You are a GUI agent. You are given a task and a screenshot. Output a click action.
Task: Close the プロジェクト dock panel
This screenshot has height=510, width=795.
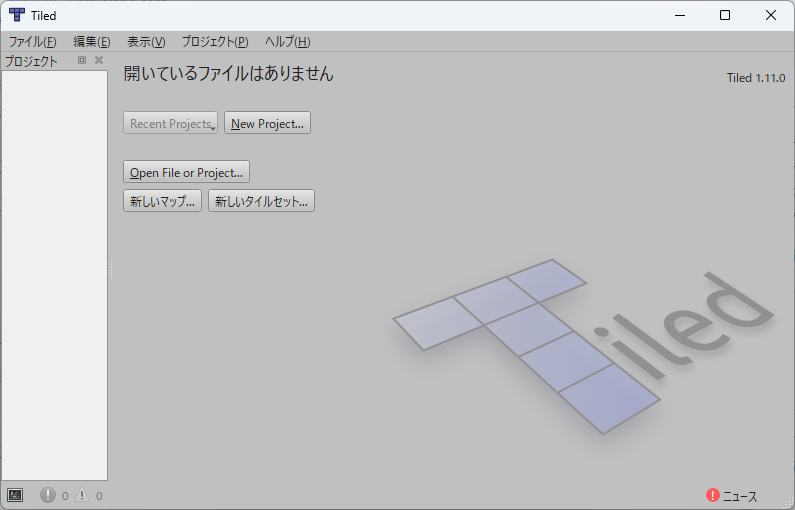tap(99, 60)
